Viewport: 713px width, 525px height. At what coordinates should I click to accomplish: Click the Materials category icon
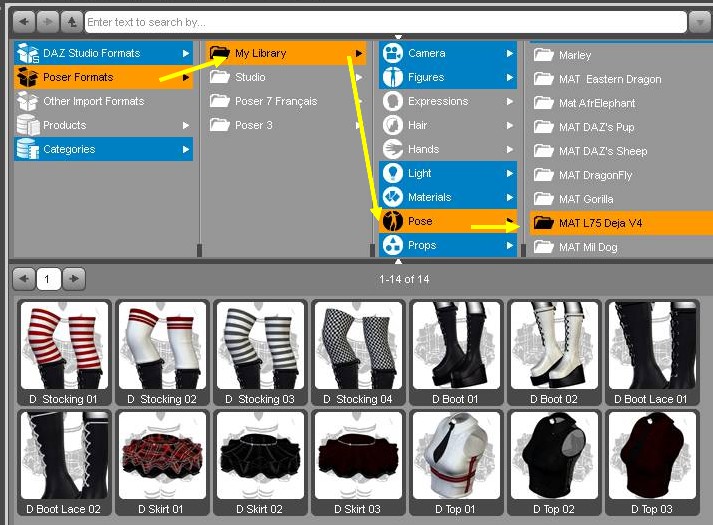[392, 197]
